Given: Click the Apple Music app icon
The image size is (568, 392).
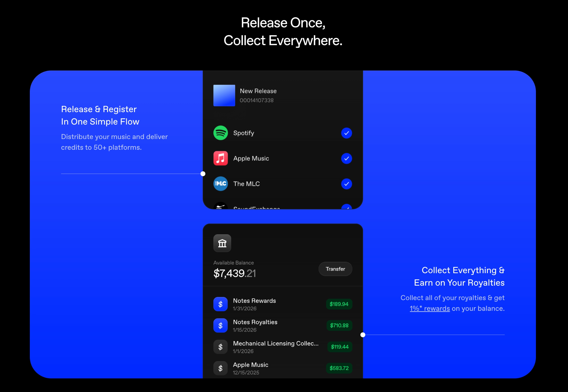Looking at the screenshot, I should (221, 158).
